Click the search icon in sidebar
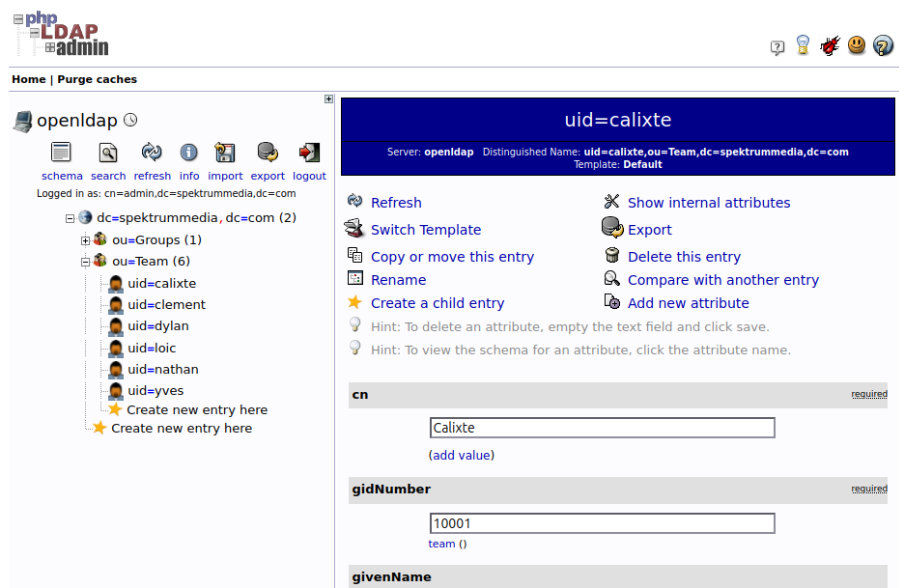904x588 pixels. (x=108, y=153)
